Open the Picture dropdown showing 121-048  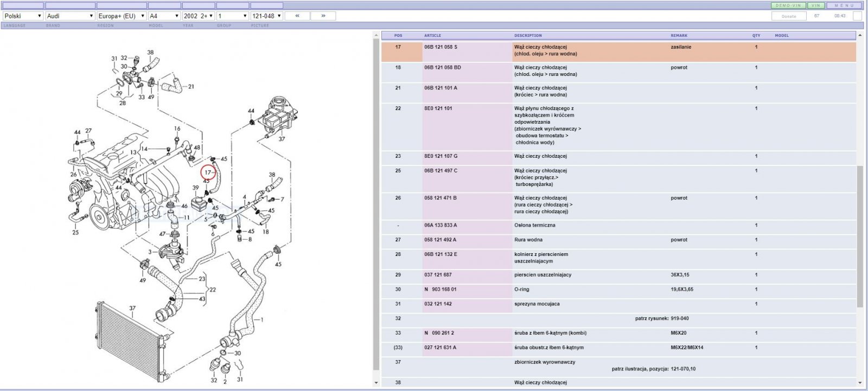266,16
